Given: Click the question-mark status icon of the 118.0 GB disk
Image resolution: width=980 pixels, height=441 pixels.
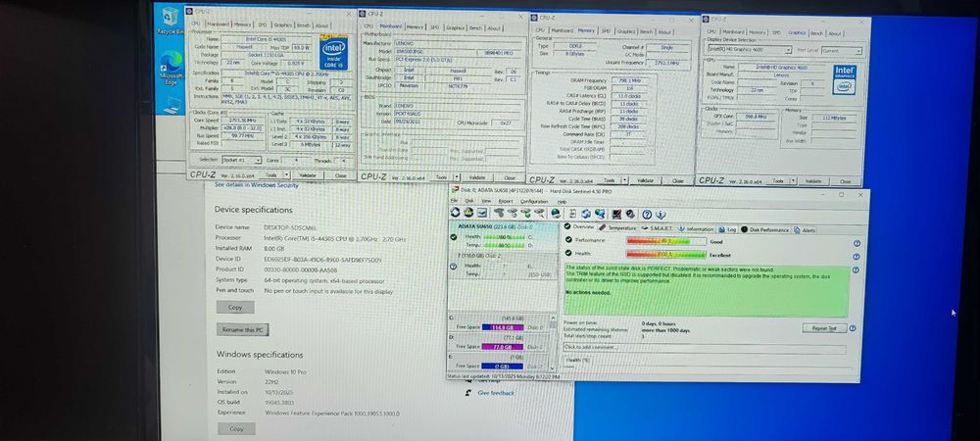Looking at the screenshot, I should pyautogui.click(x=453, y=266).
